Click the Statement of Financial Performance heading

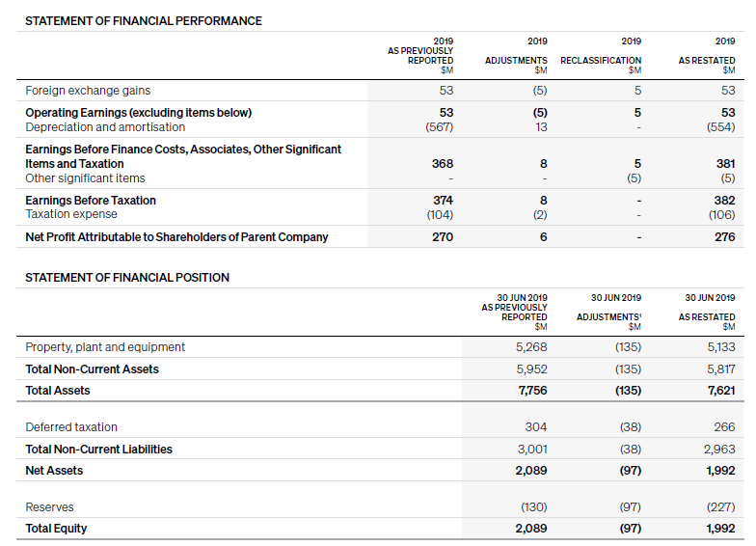coord(143,21)
